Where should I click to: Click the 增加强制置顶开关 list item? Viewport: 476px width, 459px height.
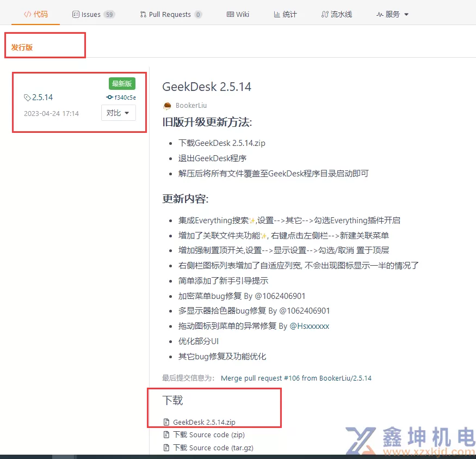click(283, 250)
